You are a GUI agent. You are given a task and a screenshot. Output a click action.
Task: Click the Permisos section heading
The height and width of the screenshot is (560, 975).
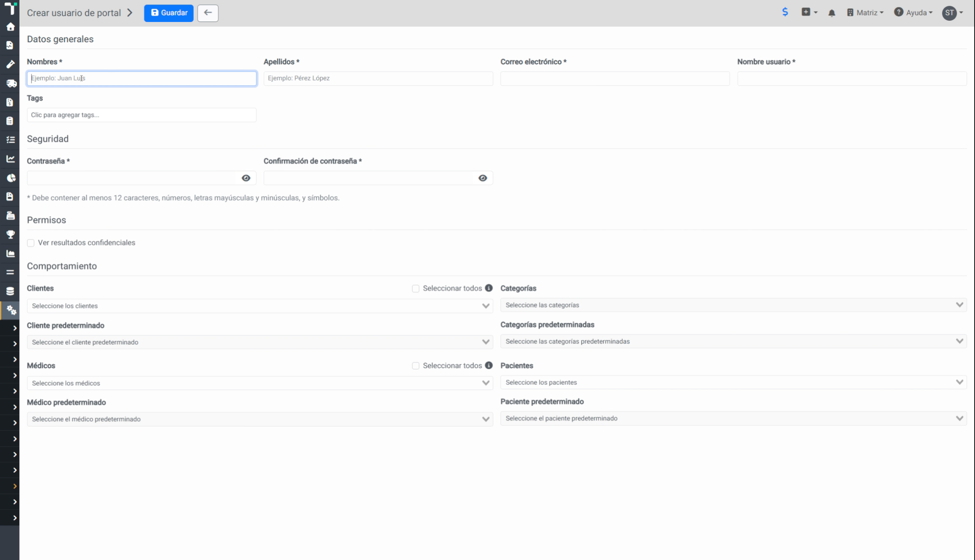pyautogui.click(x=46, y=220)
